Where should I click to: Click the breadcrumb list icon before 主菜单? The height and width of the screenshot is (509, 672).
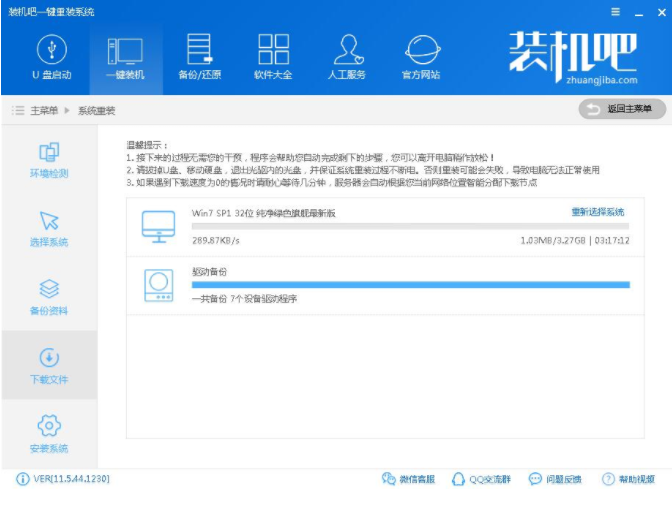point(18,111)
